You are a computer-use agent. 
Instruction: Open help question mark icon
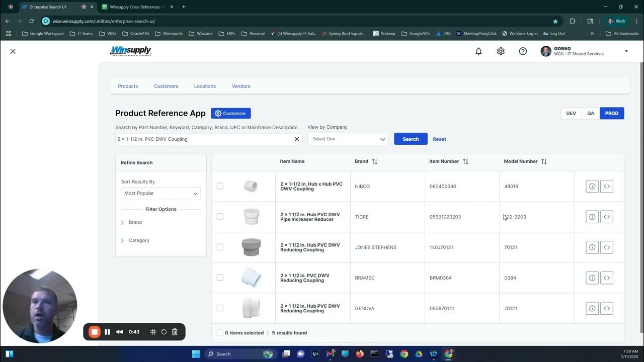pos(523,51)
